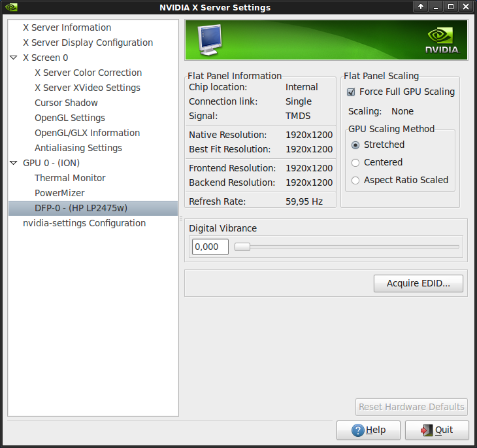Click the Refresh Rate value 59,95 Hz
The height and width of the screenshot is (448, 477).
click(304, 201)
